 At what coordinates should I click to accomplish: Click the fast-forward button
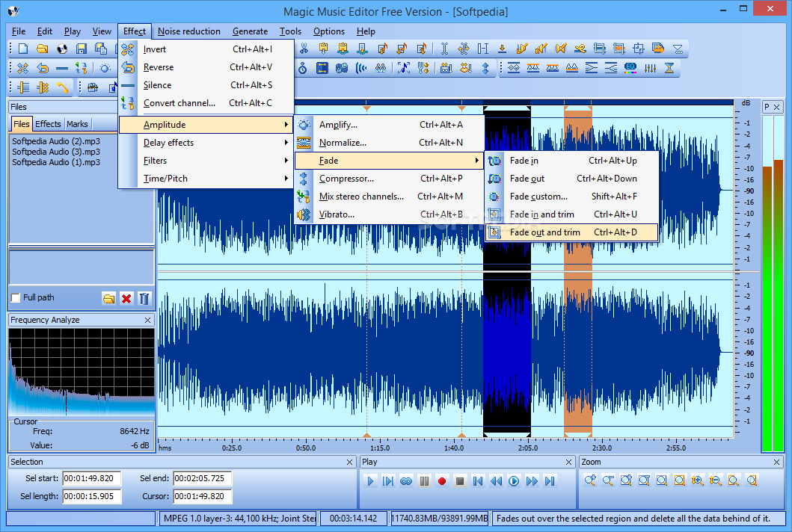(x=532, y=481)
